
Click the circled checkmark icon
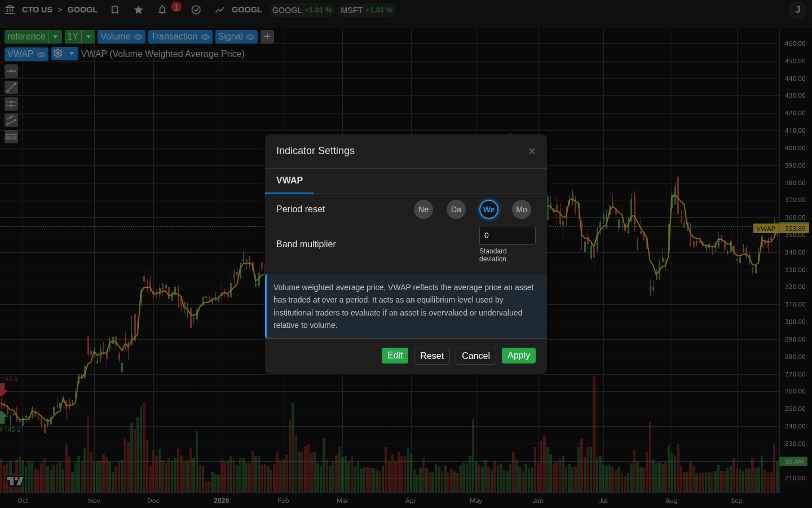pos(196,10)
